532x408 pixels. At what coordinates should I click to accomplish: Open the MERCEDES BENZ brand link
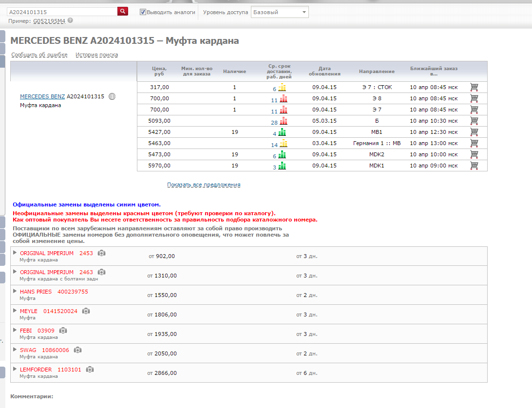(x=42, y=96)
